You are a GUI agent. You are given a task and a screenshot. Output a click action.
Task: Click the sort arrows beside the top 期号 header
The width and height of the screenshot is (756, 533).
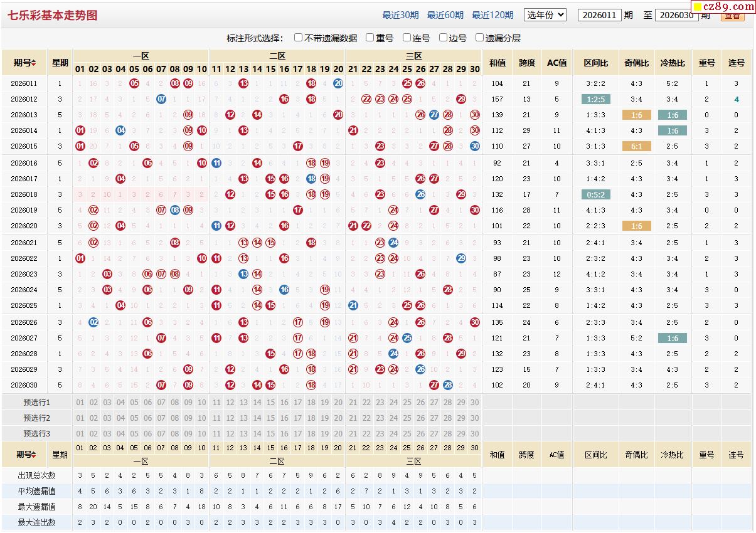point(34,63)
